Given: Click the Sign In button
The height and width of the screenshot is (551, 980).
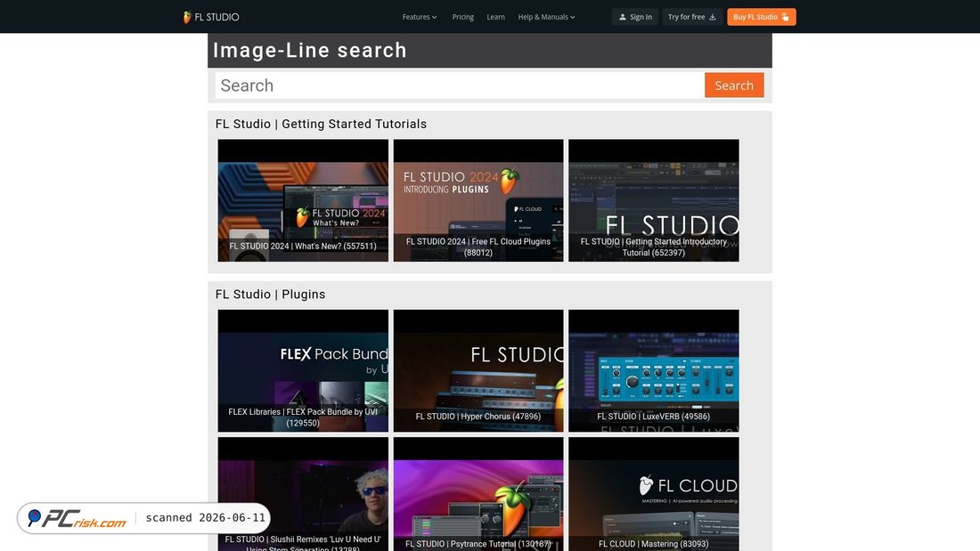Looking at the screenshot, I should tap(635, 17).
